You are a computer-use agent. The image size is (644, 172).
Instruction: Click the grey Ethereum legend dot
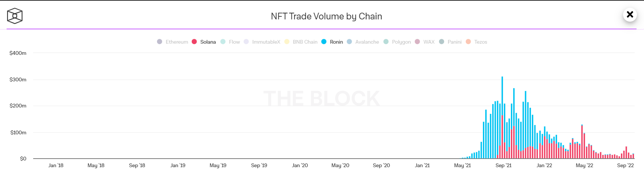click(x=160, y=41)
